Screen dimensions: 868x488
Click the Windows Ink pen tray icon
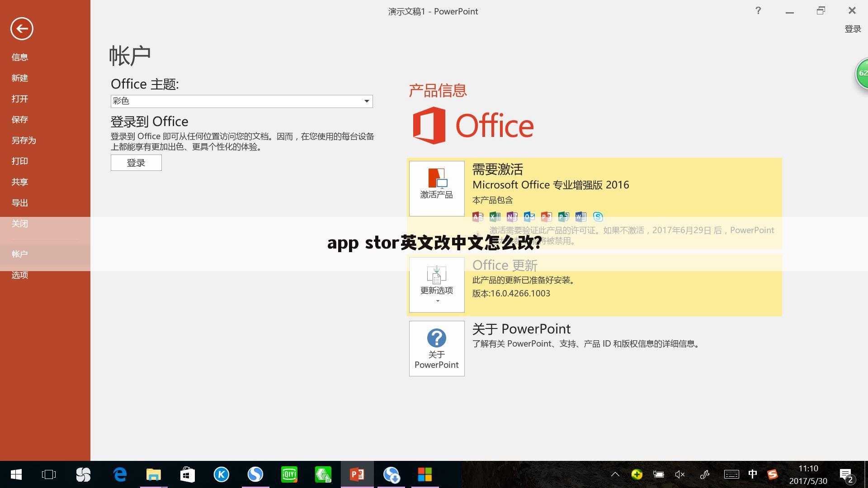click(x=705, y=474)
